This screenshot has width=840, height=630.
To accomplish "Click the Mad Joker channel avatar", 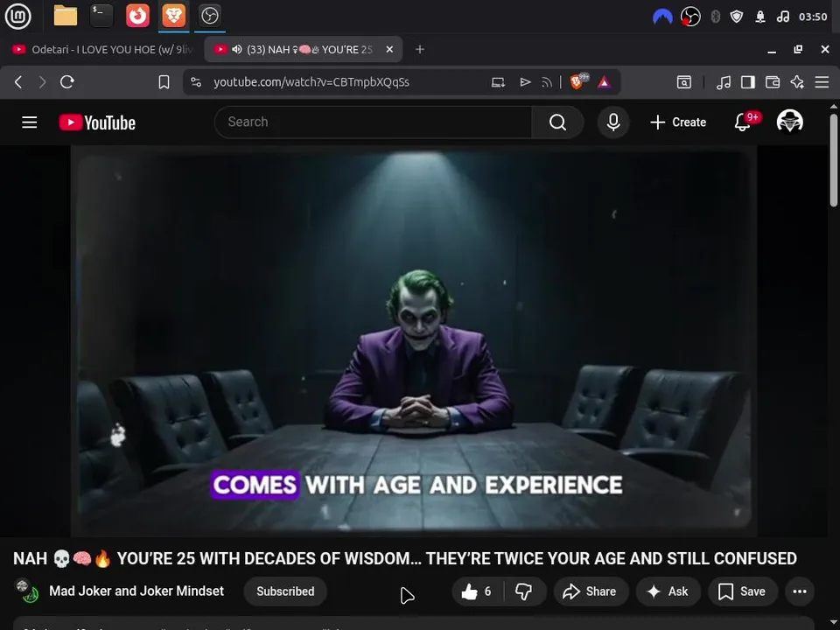I will pos(26,591).
